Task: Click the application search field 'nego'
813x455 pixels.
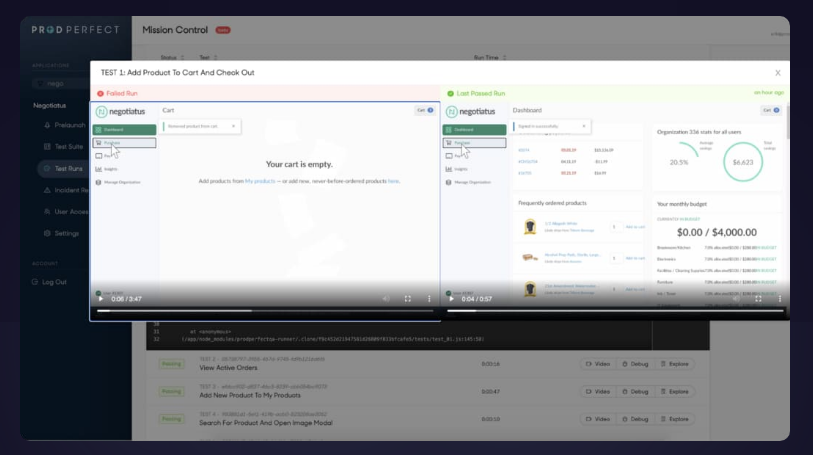Action: point(60,83)
